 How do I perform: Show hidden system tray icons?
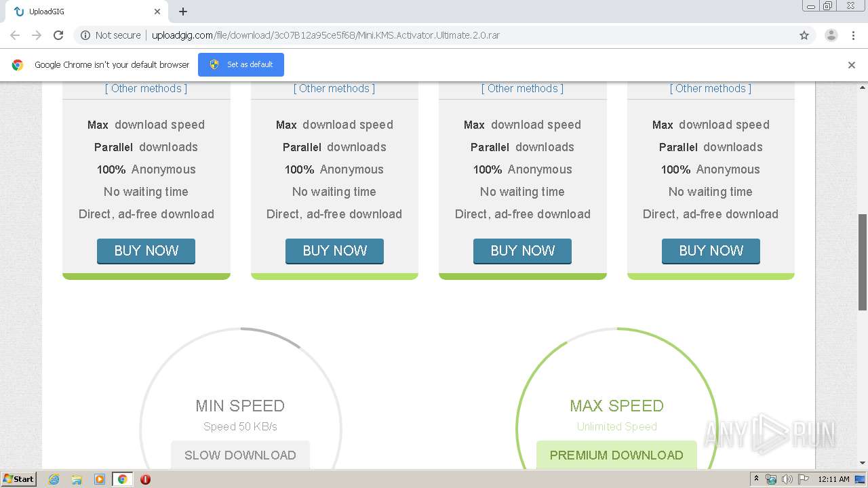click(x=756, y=479)
